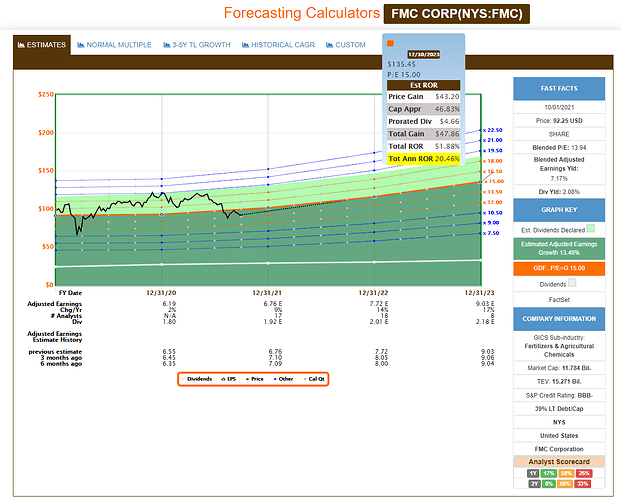Open the ESTIMATES tab

[42, 45]
